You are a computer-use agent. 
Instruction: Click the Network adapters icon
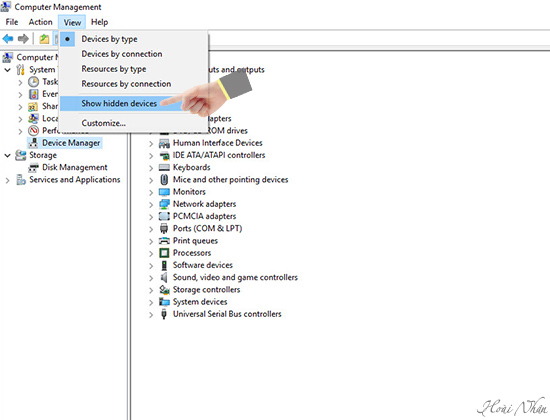(x=164, y=204)
